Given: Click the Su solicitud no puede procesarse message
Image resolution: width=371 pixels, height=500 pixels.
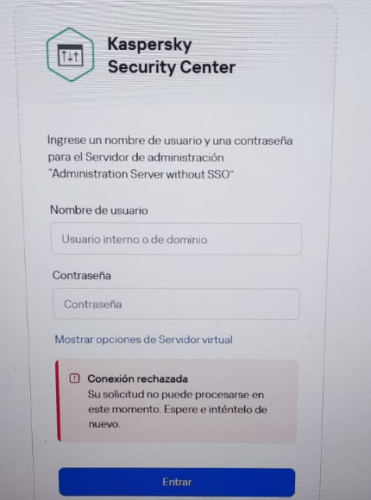Looking at the screenshot, I should (176, 395).
